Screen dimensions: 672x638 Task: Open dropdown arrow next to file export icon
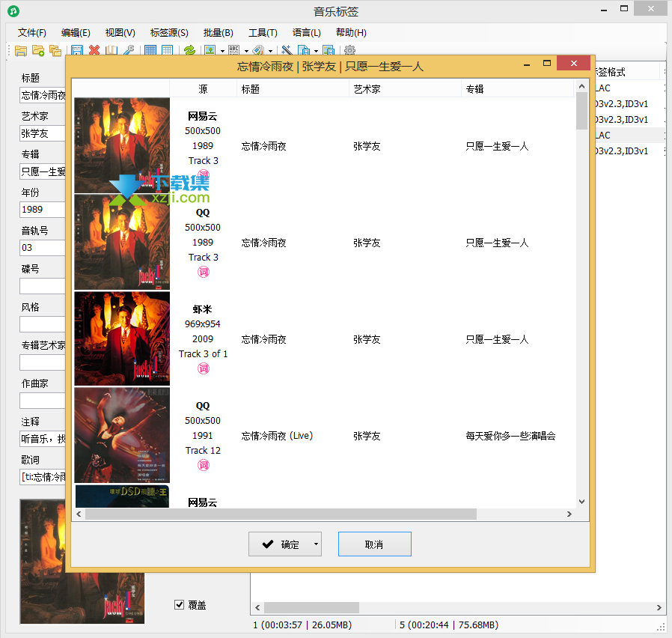pos(316,51)
